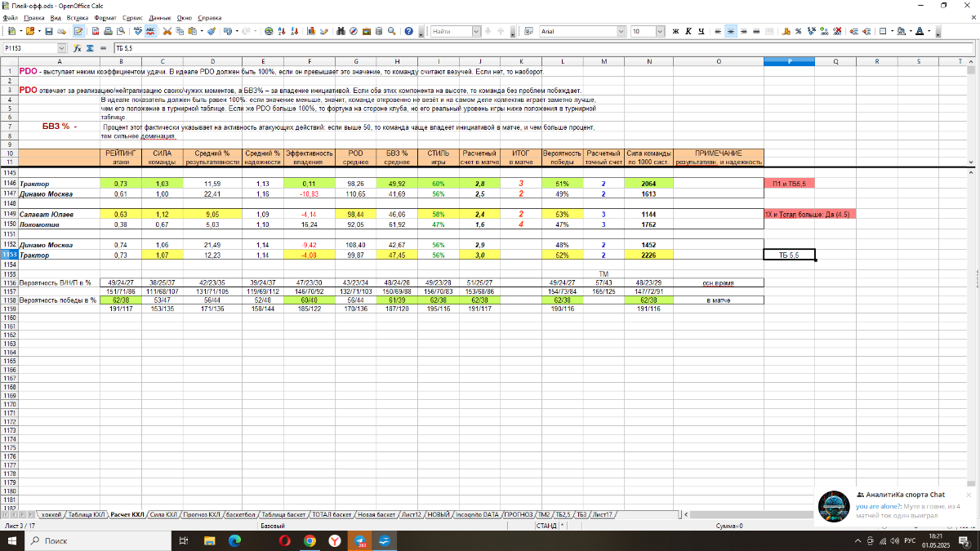Viewport: 980px width, 551px height.
Task: Export directly as PDF
Action: (96, 31)
